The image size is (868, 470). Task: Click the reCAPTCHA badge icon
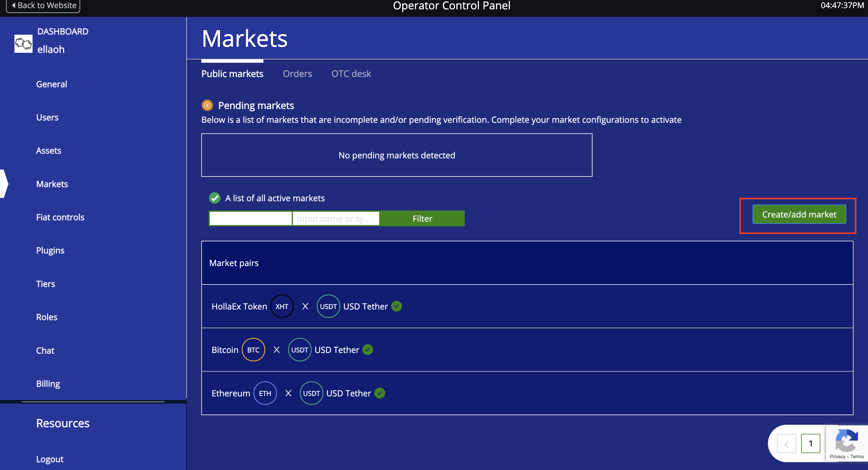tap(846, 440)
